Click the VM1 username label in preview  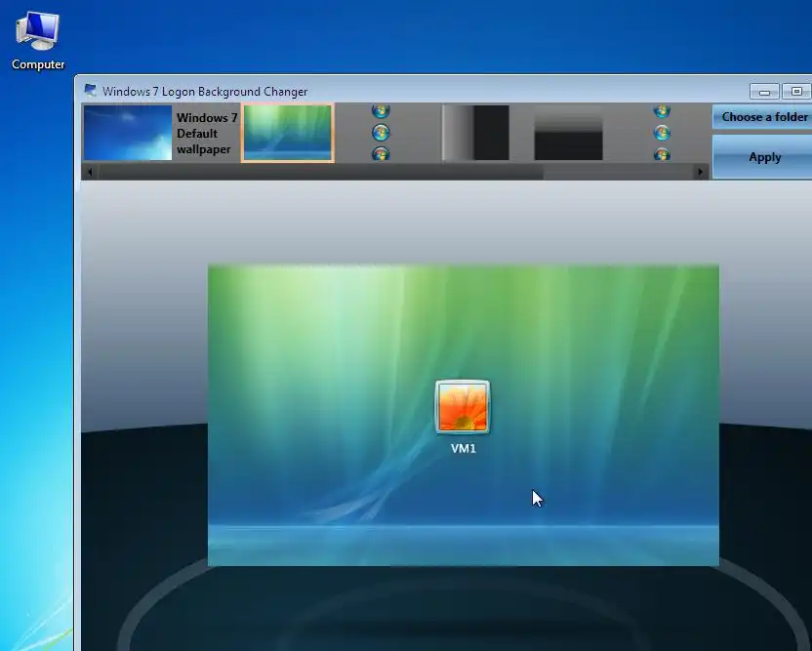tap(464, 449)
